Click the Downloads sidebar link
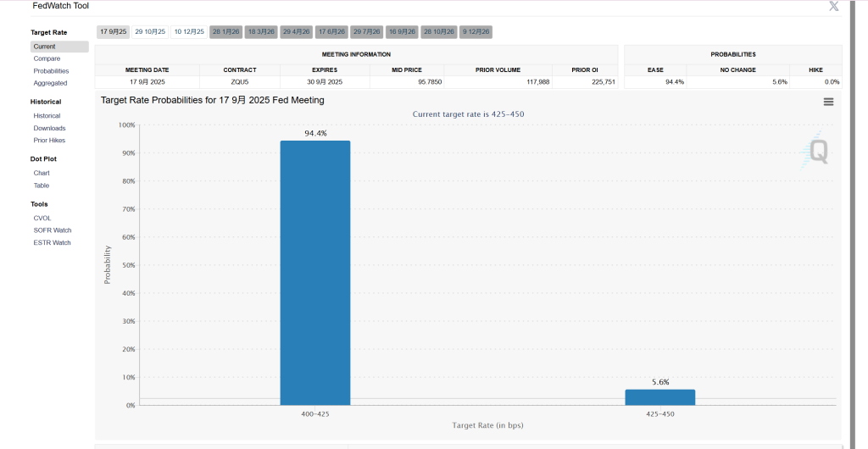 click(49, 128)
